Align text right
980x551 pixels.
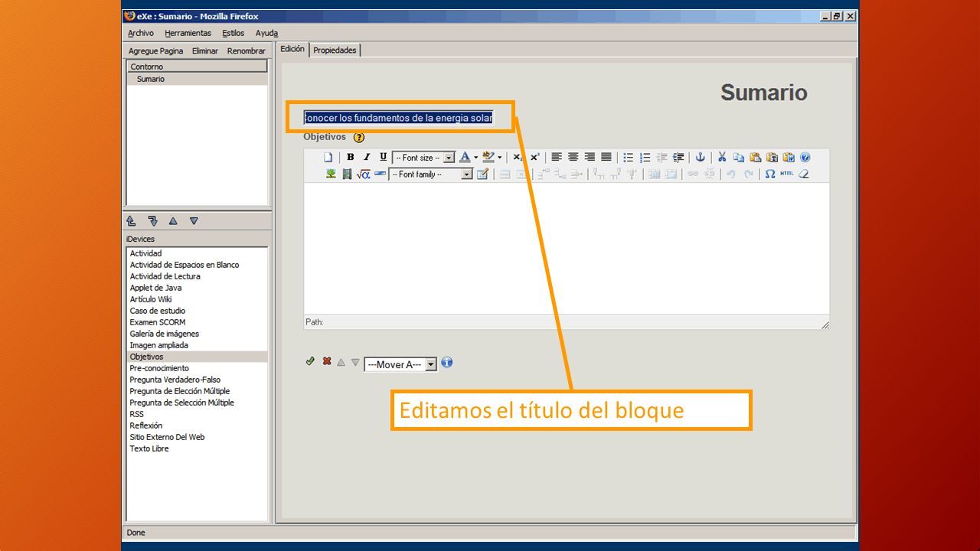click(590, 158)
